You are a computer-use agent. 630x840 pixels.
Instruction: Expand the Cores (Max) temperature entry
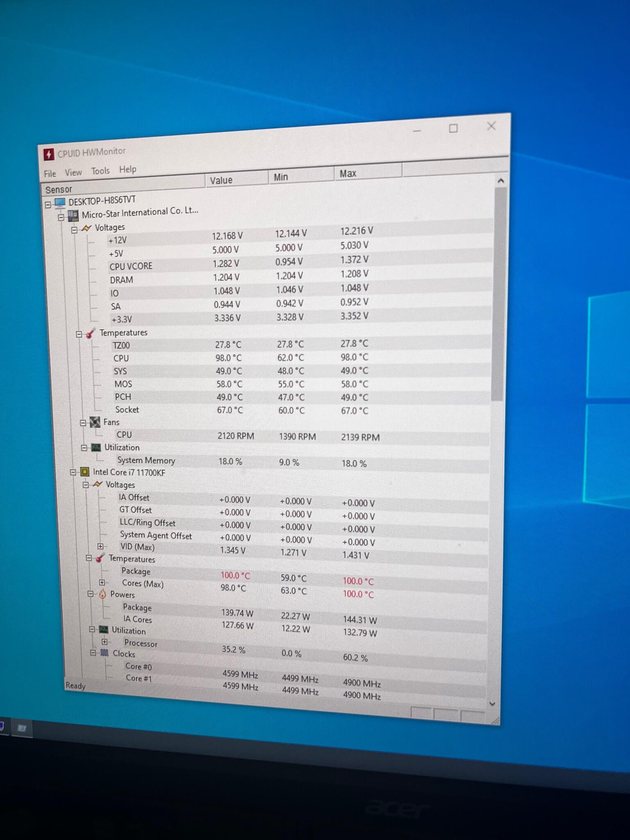(x=102, y=582)
